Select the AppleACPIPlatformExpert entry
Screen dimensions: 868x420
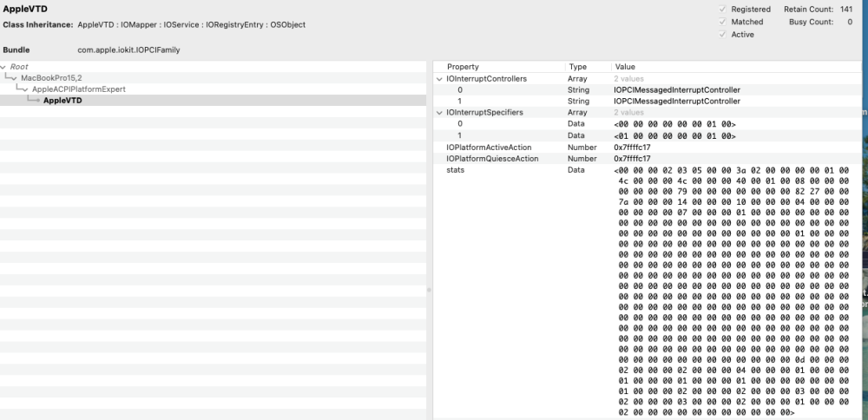(79, 89)
